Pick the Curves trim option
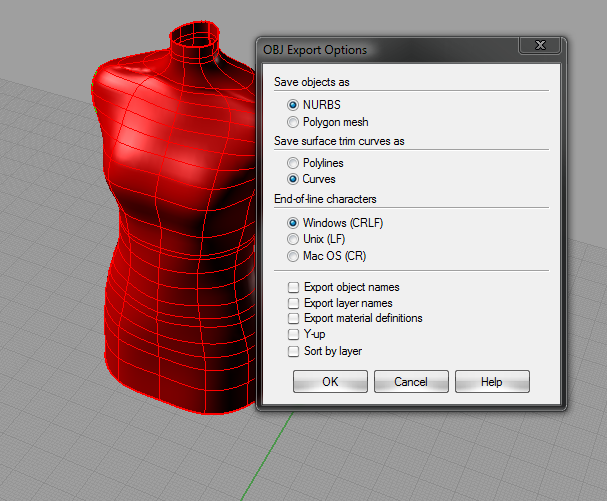The height and width of the screenshot is (501, 607). tap(293, 179)
